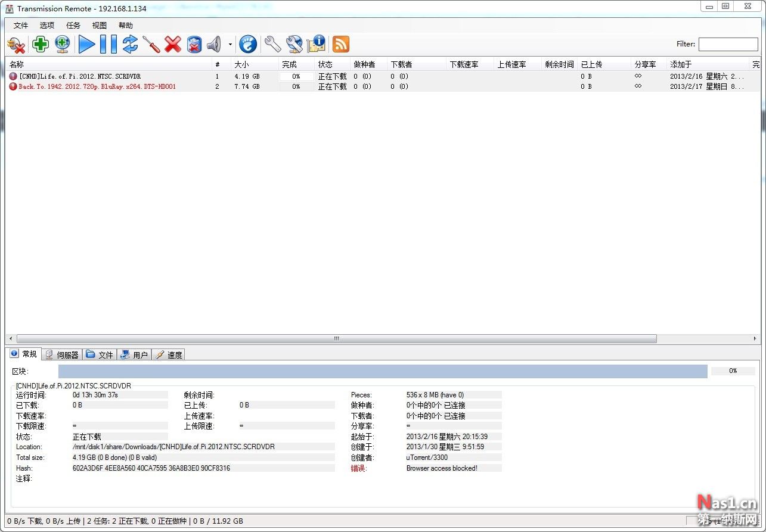This screenshot has width=766, height=532.
Task: Sort list by 大小 column header
Action: [x=255, y=64]
